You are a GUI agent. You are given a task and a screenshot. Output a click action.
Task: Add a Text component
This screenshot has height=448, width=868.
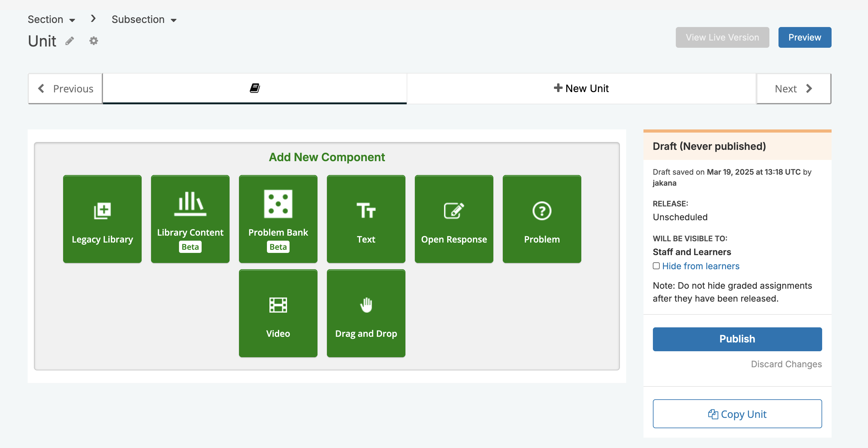tap(366, 219)
